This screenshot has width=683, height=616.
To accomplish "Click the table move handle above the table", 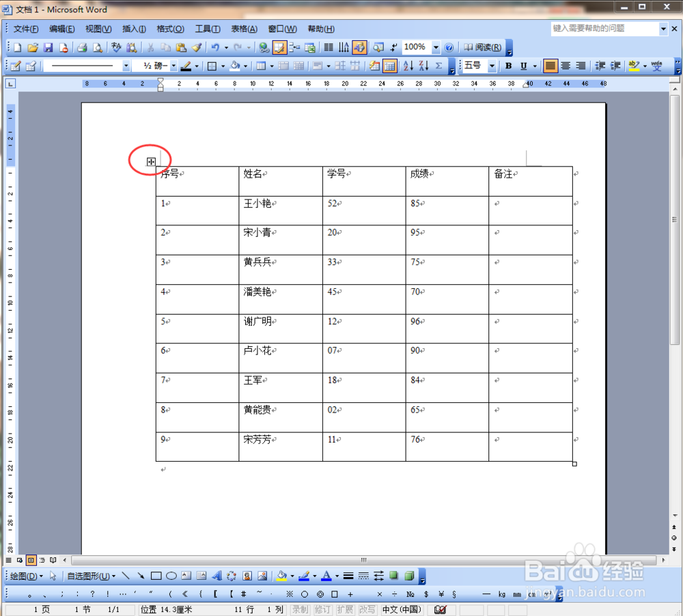I will 150,160.
